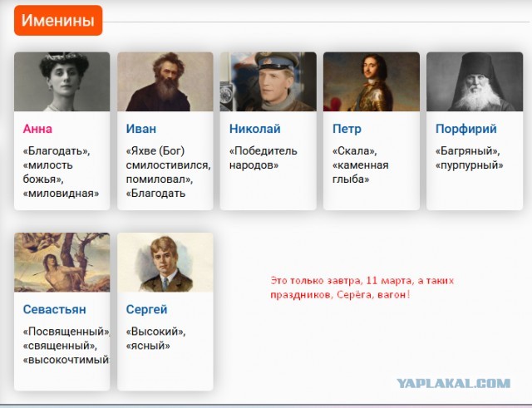
Task: Select the Анна meaning text «Благодать», «милость божья»
Action: (x=57, y=165)
